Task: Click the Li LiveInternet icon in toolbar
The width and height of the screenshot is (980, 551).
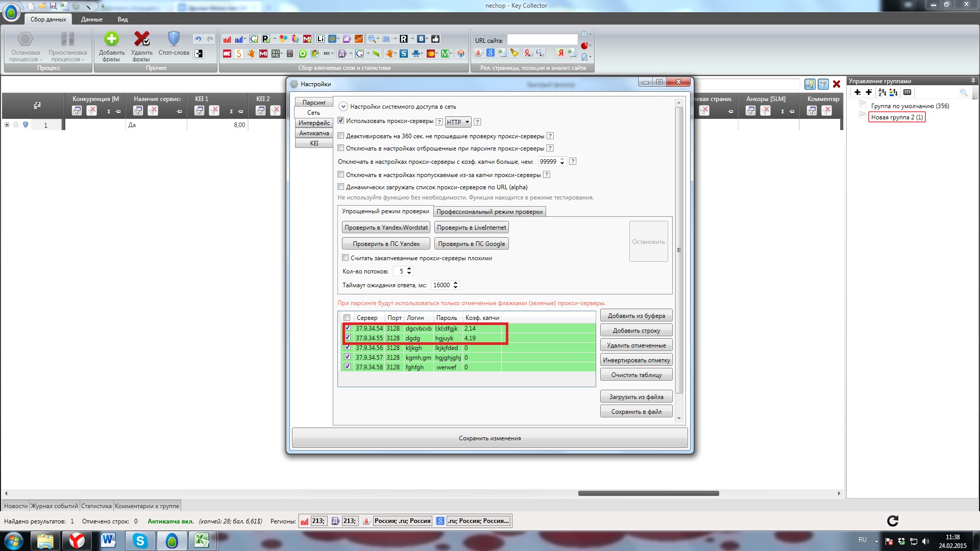Action: coord(321,39)
